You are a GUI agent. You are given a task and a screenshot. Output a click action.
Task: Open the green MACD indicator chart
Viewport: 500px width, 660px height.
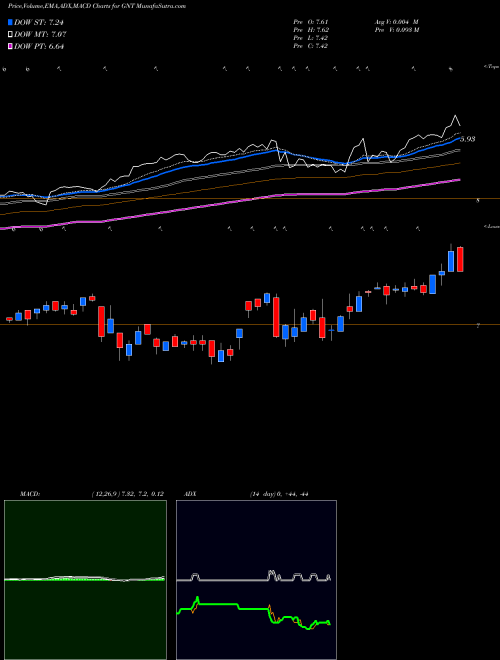pyautogui.click(x=85, y=580)
